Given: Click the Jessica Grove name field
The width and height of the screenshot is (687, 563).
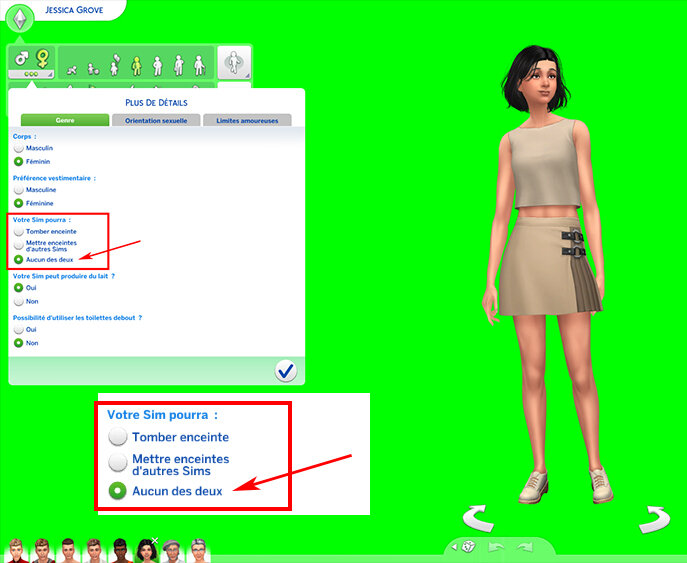Looking at the screenshot, I should pos(74,10).
